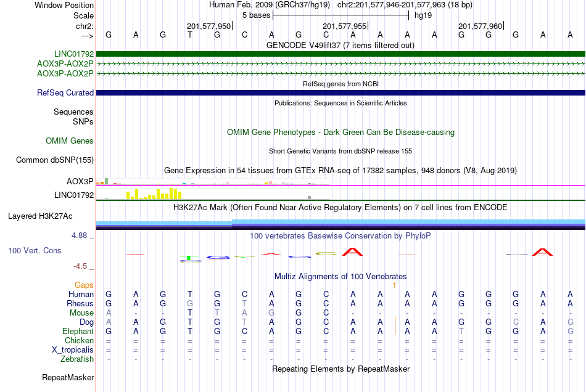Open Short Genetic Variants from dbSNP title
The width and height of the screenshot is (586, 392).
pos(340,151)
